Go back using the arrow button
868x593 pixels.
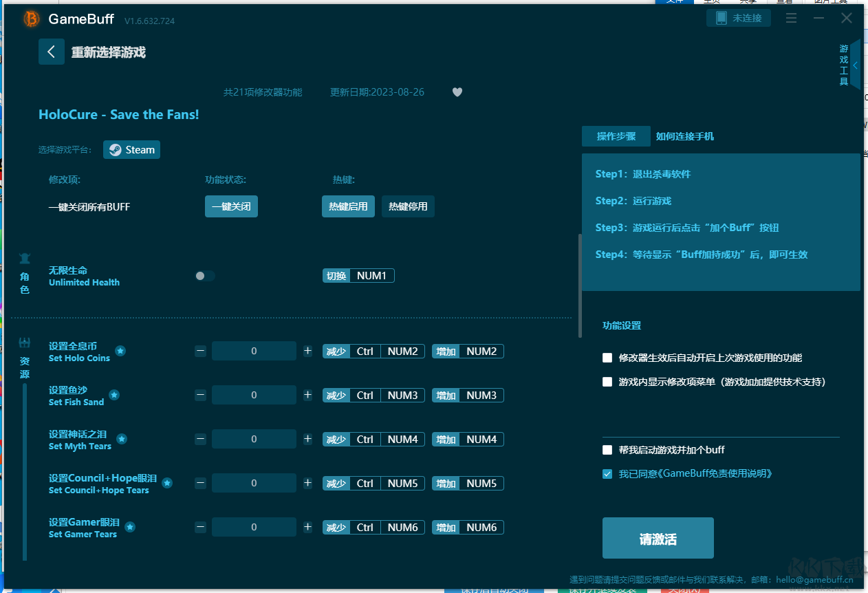[52, 52]
